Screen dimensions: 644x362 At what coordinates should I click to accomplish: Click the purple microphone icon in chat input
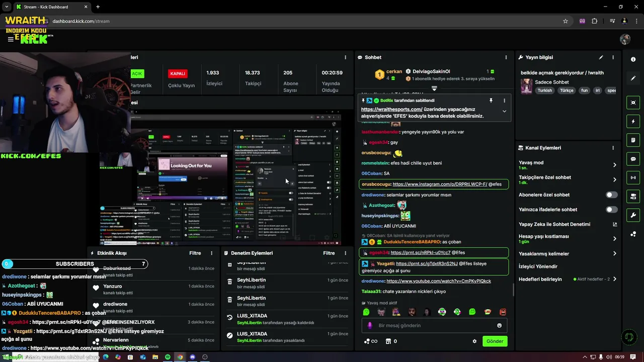coord(370,325)
